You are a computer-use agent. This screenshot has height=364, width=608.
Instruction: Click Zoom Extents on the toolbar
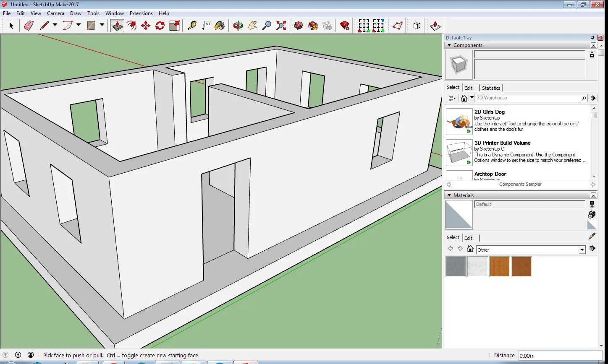pos(280,26)
